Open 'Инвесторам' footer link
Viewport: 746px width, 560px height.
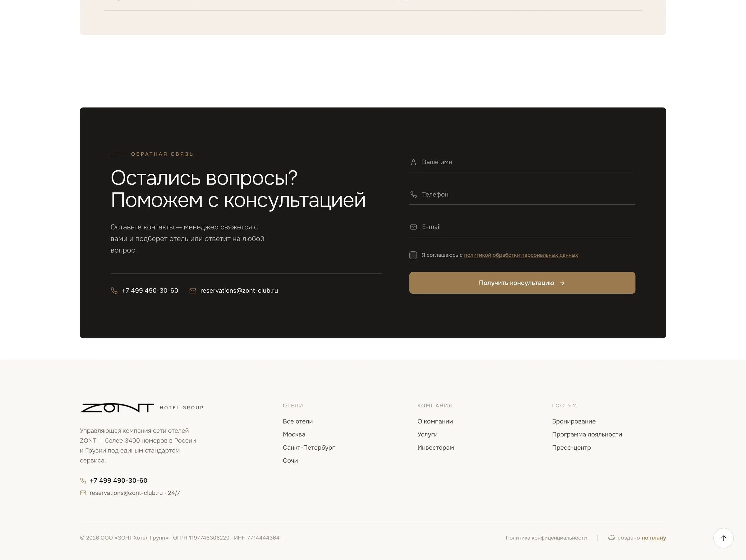435,448
